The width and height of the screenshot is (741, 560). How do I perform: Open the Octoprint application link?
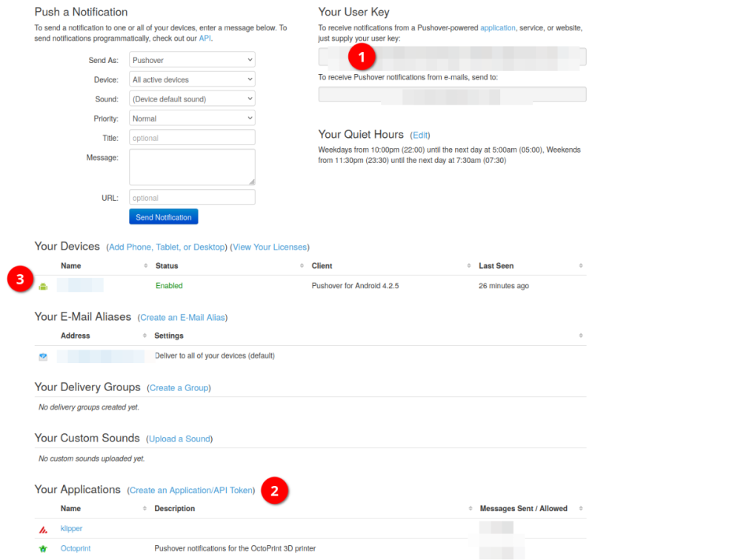coord(76,548)
